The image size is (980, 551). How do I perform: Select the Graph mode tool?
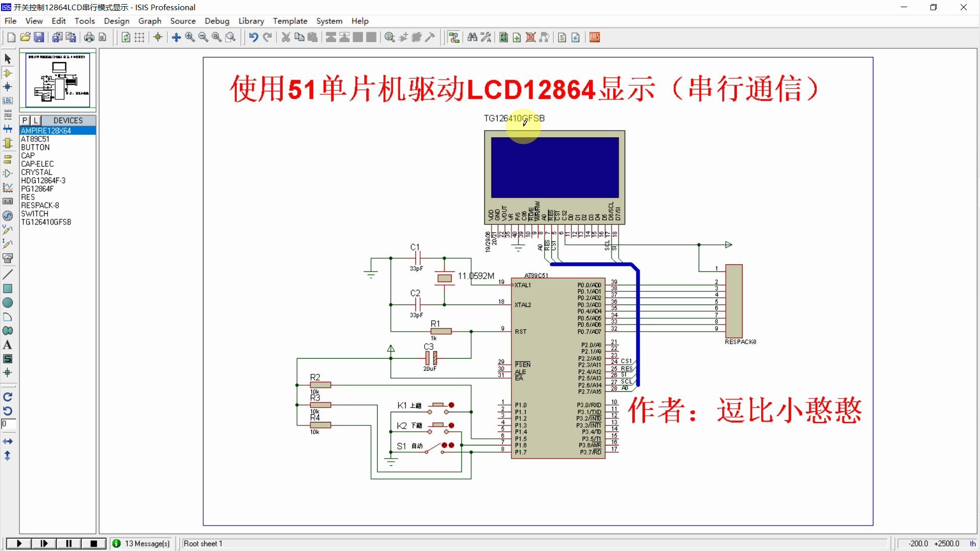pyautogui.click(x=8, y=187)
